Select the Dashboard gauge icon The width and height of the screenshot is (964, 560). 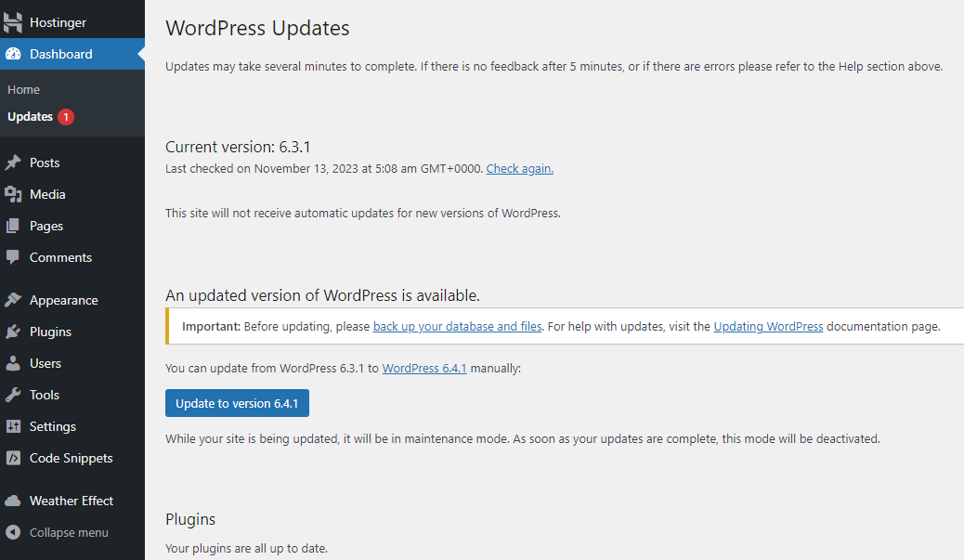point(15,54)
